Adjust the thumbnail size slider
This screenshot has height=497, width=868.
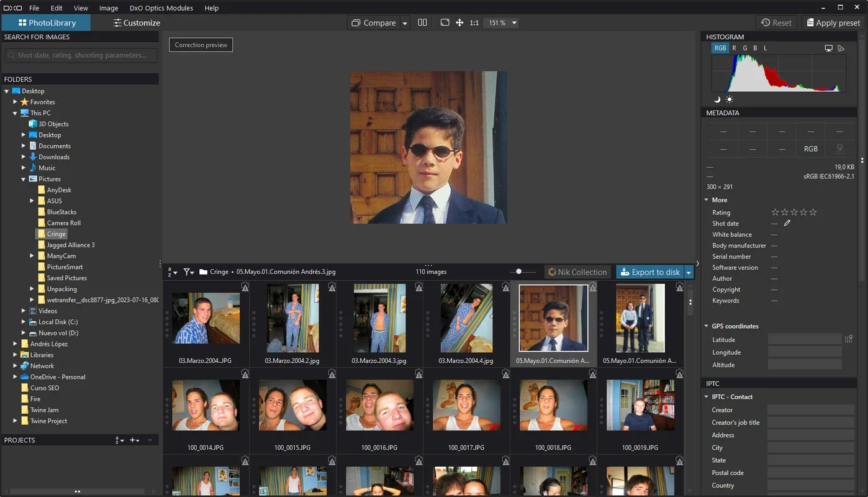(519, 271)
